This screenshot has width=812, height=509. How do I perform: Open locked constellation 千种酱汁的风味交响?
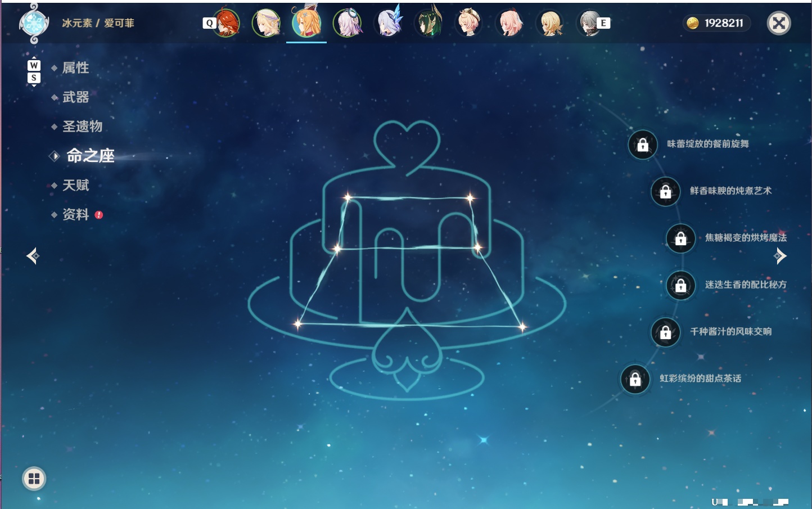(x=665, y=332)
